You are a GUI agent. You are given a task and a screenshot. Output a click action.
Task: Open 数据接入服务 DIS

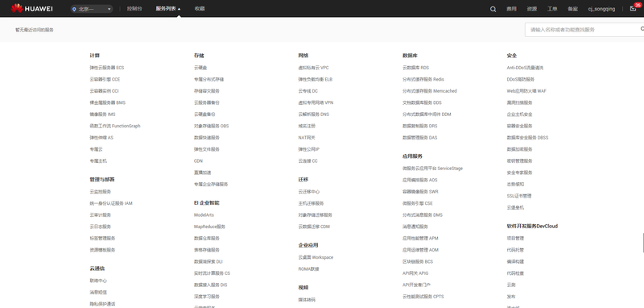point(211,285)
